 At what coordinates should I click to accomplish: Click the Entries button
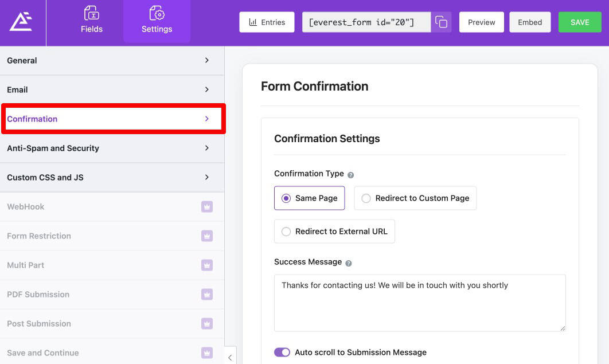tap(267, 22)
